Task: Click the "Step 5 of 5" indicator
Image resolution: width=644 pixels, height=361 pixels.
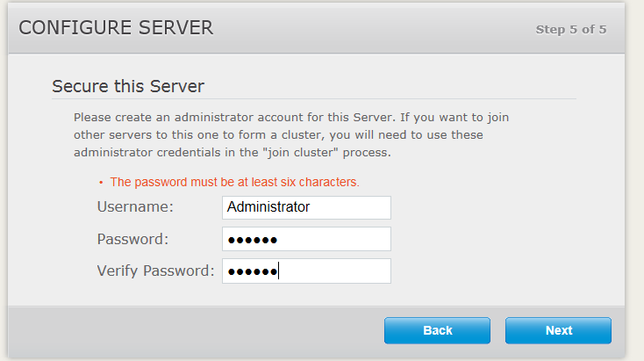Action: coord(570,30)
